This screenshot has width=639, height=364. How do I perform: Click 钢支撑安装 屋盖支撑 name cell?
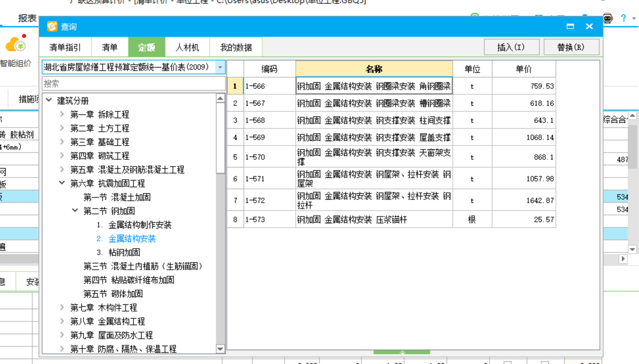tap(374, 138)
